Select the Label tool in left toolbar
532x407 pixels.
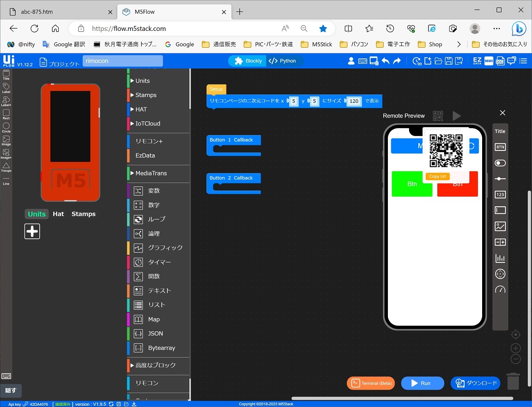[6, 88]
